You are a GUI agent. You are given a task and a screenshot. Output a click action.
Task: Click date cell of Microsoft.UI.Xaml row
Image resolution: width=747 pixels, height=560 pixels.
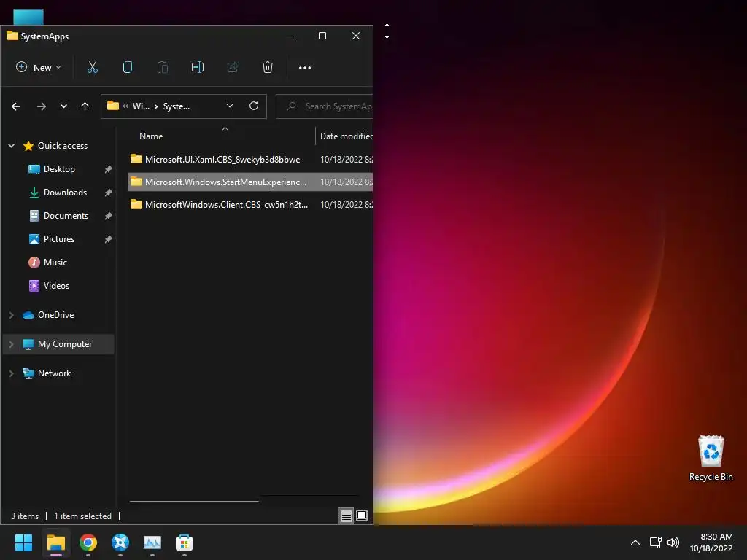point(347,160)
